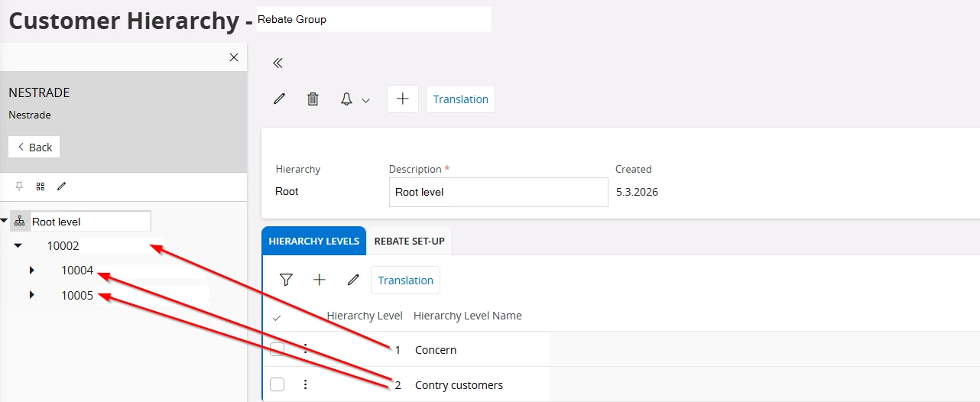Click the pin icon above the tree
This screenshot has height=402, width=980.
(x=19, y=186)
